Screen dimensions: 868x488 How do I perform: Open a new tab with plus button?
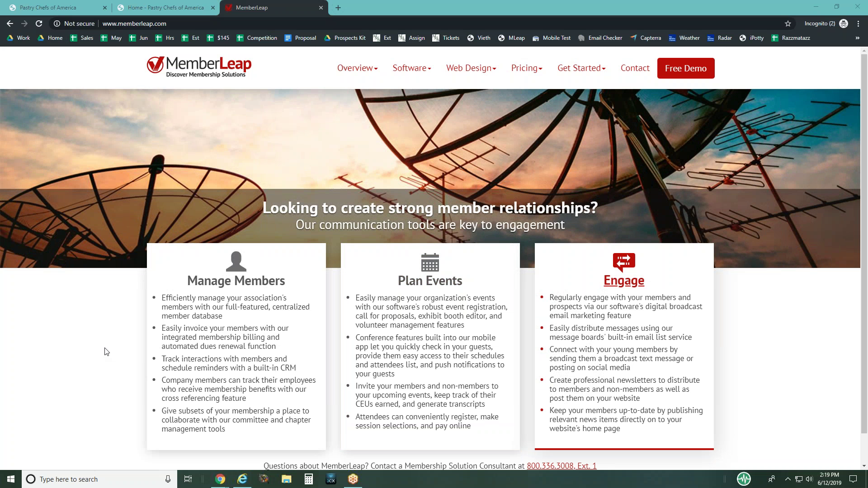click(x=338, y=8)
